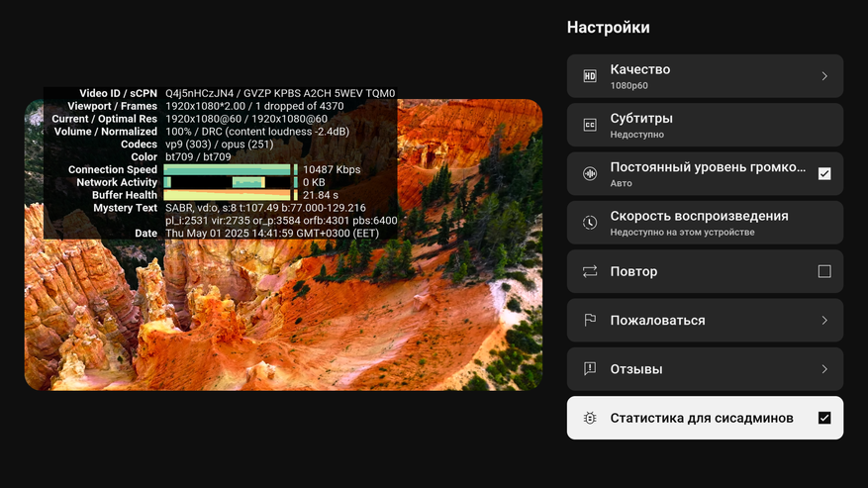Click the repeat loop arrows icon
The image size is (868, 488).
pyautogui.click(x=590, y=271)
